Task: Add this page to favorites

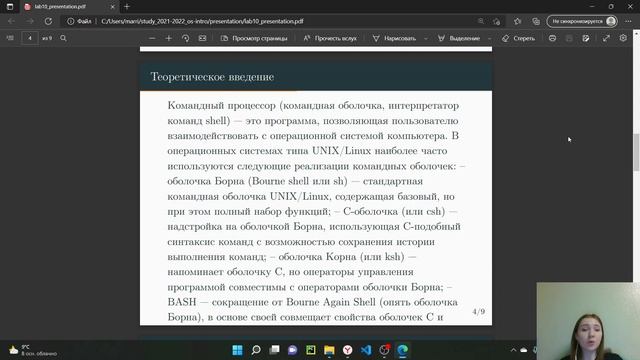Action: click(497, 21)
